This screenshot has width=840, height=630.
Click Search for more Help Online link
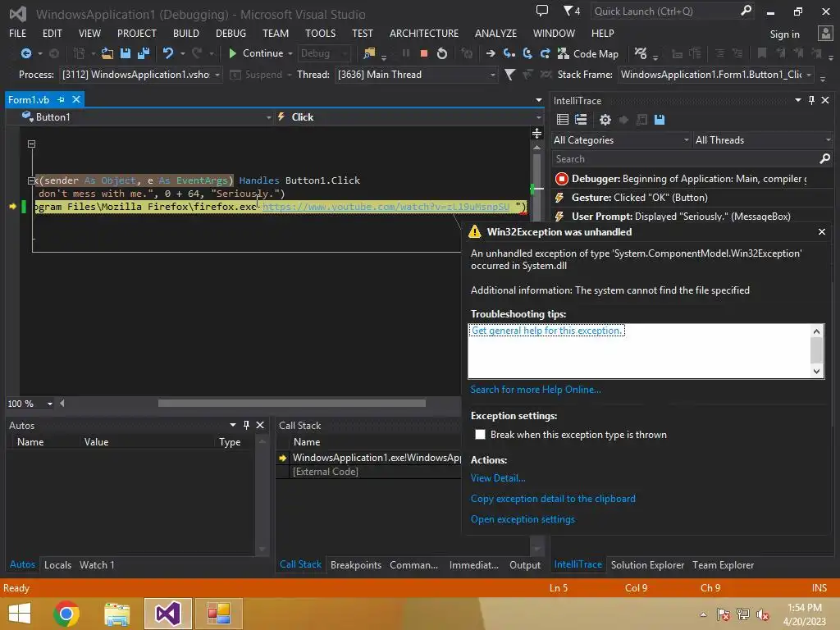pos(535,390)
